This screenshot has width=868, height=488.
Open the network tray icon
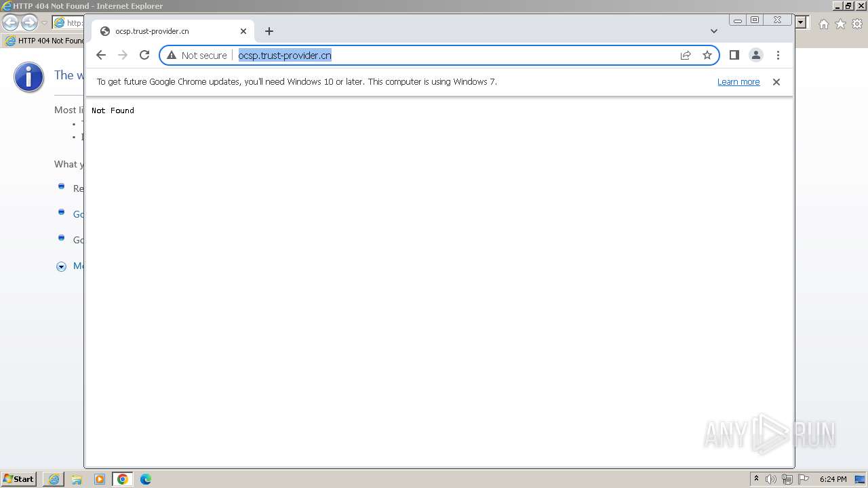click(787, 479)
